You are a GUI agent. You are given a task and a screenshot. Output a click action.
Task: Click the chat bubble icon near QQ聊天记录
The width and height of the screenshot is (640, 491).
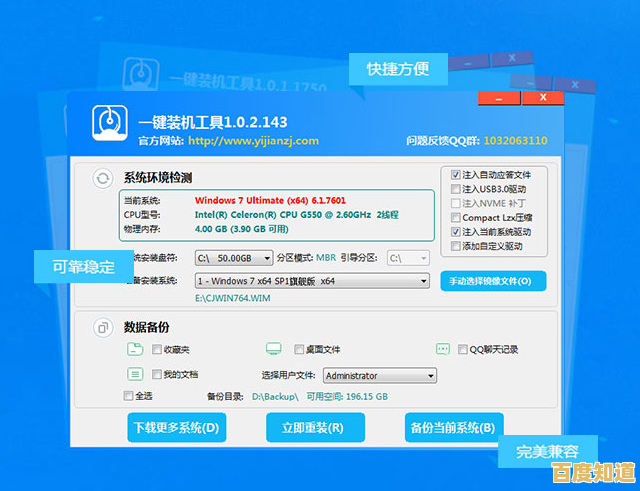(443, 349)
